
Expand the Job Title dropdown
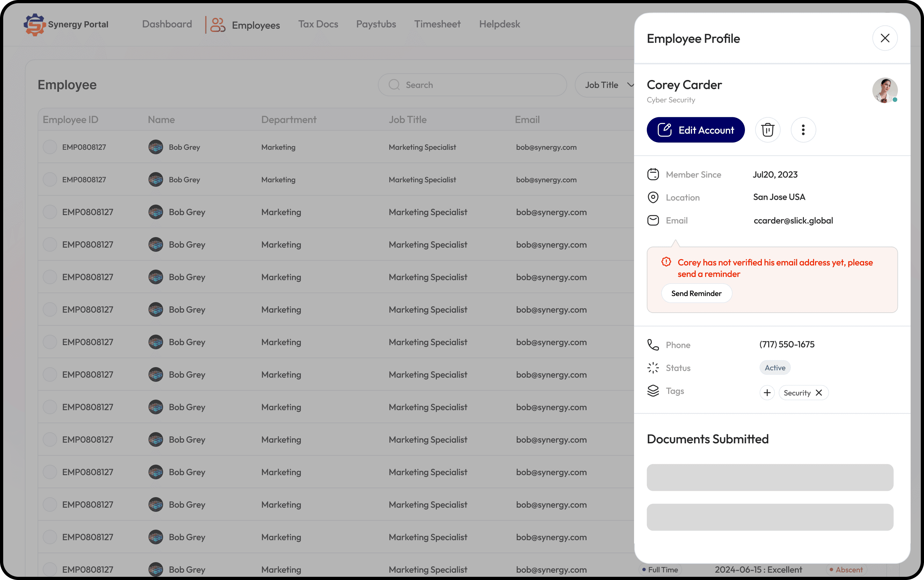pos(608,85)
